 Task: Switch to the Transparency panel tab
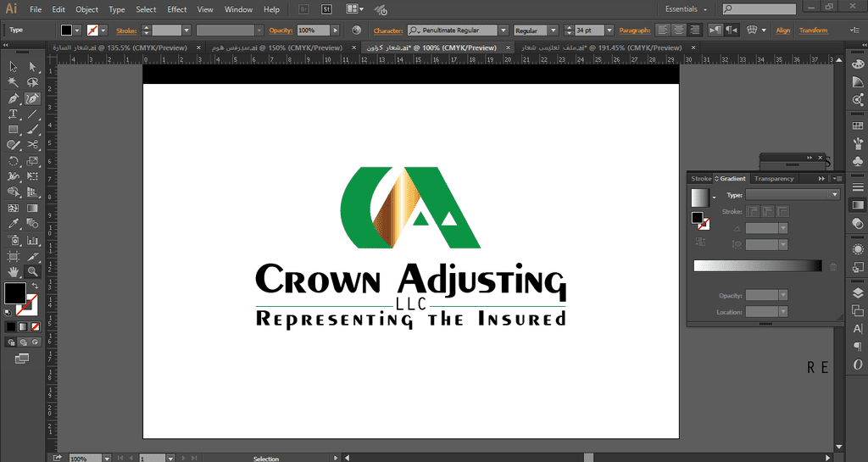pos(774,178)
